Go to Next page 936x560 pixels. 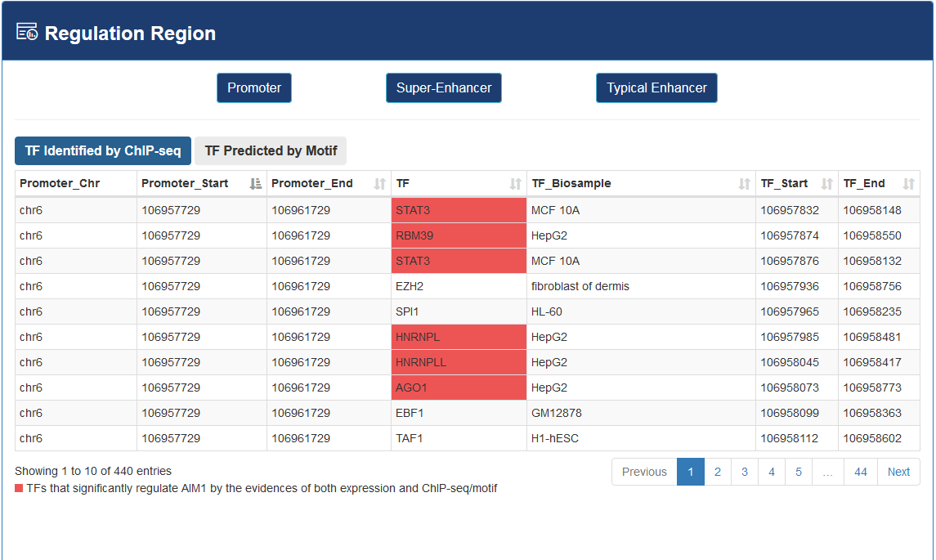tap(898, 472)
